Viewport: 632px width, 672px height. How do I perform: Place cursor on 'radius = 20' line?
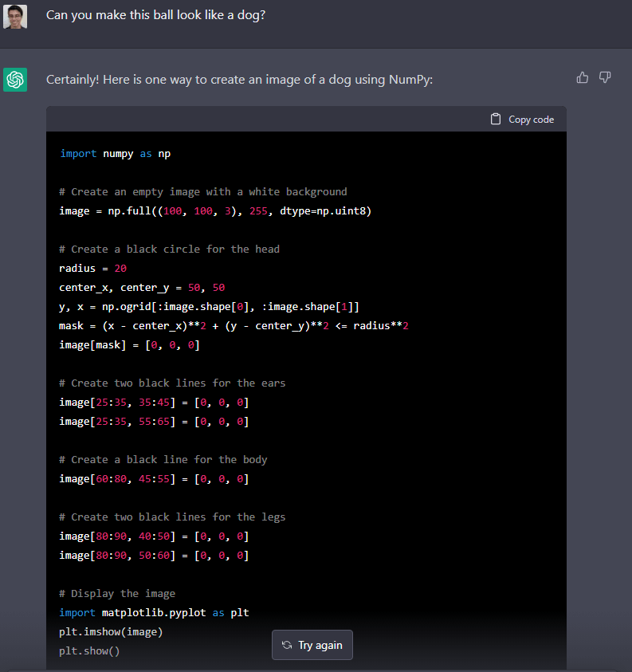click(92, 269)
